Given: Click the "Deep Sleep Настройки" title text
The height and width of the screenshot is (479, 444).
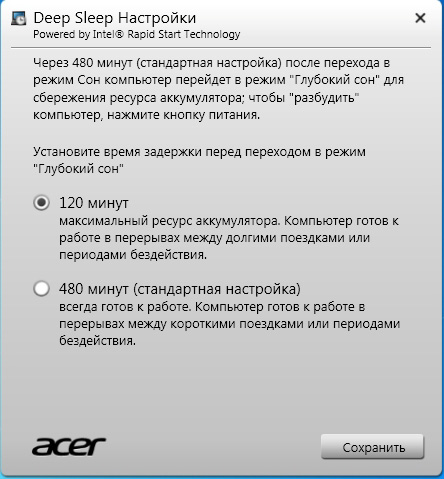Looking at the screenshot, I should click(115, 18).
